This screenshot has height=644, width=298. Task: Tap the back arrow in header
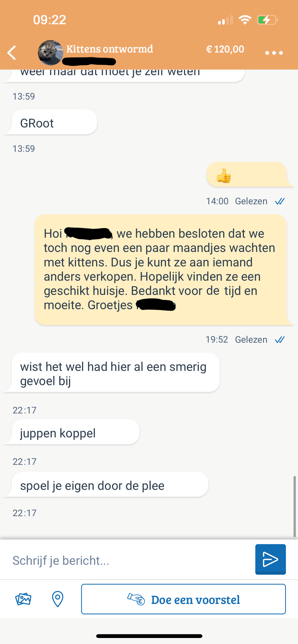click(x=12, y=53)
